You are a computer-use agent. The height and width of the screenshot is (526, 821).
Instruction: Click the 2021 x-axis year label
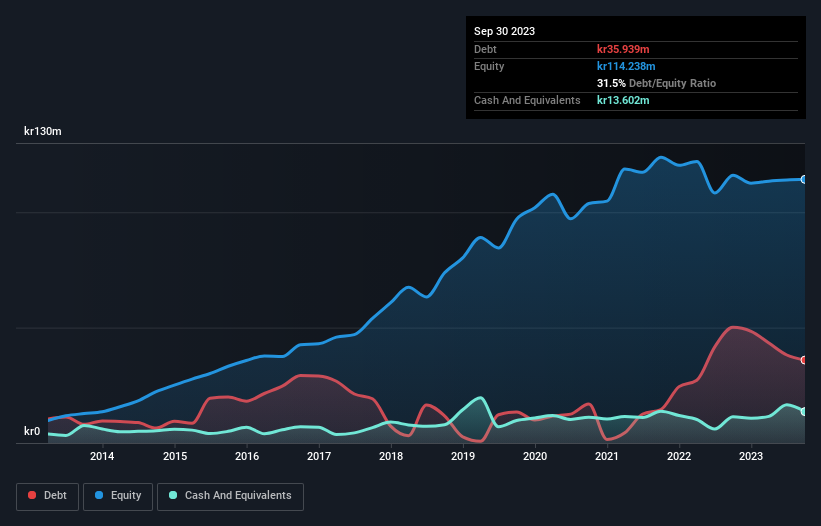point(607,456)
